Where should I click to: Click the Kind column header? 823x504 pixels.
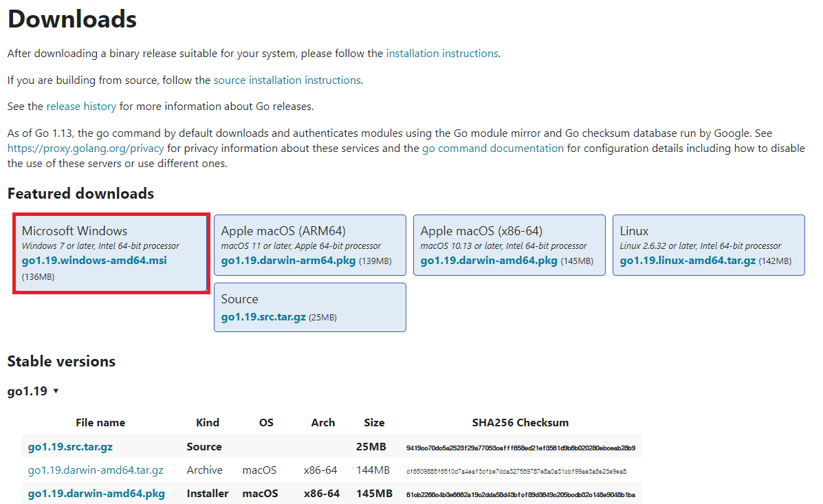coord(208,423)
